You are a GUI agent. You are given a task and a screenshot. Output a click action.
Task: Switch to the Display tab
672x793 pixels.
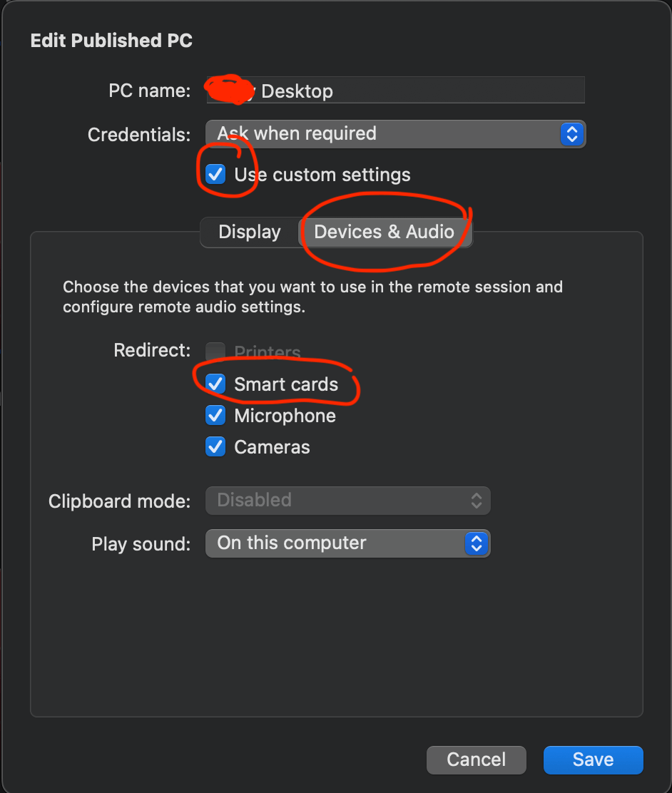(x=250, y=232)
